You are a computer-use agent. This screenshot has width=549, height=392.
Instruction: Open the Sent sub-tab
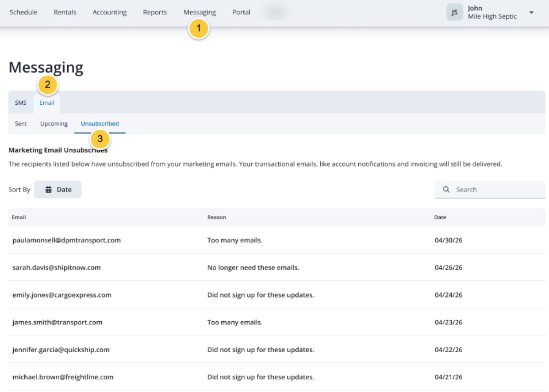point(21,124)
